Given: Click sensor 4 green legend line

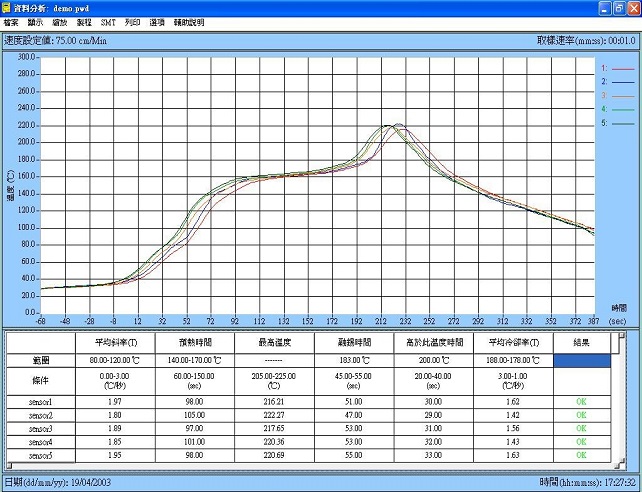Looking at the screenshot, I should click(623, 109).
